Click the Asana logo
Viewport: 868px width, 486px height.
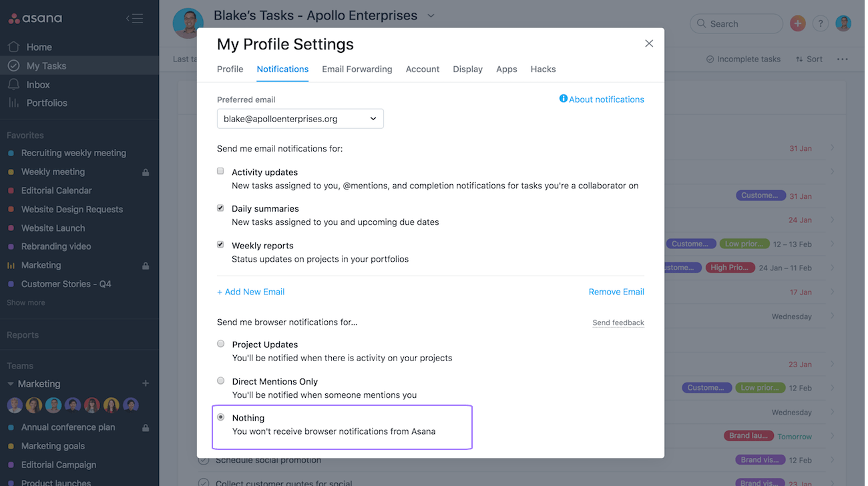(35, 19)
